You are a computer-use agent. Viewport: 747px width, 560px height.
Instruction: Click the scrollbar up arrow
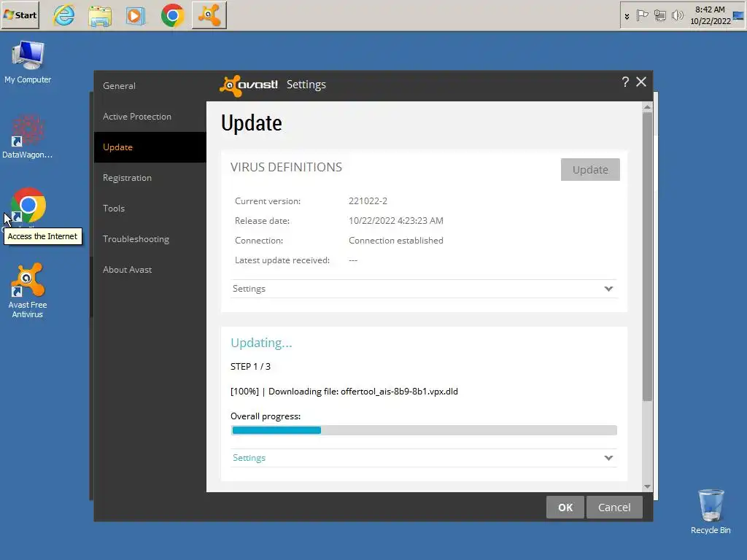647,107
